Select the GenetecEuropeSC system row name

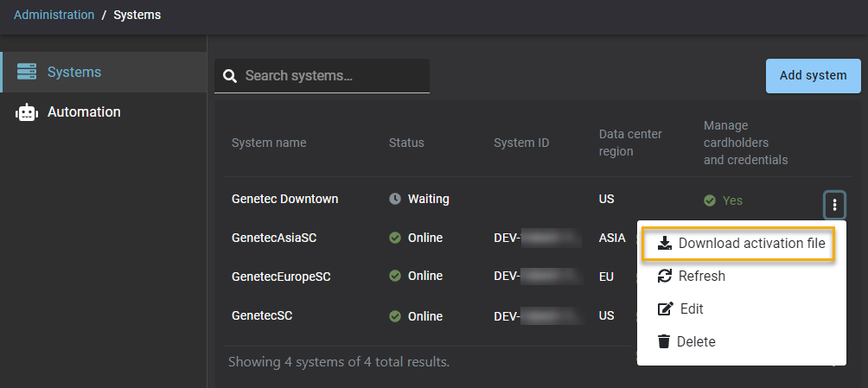click(x=281, y=277)
